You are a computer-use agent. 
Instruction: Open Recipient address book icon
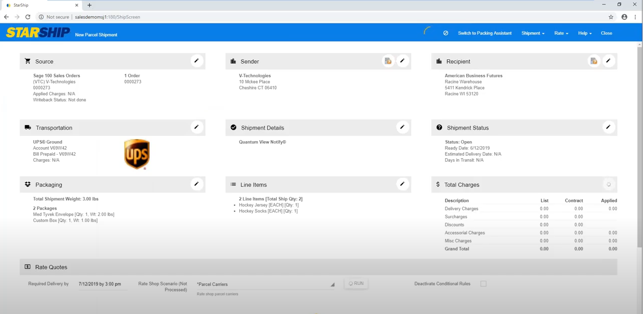tap(594, 61)
